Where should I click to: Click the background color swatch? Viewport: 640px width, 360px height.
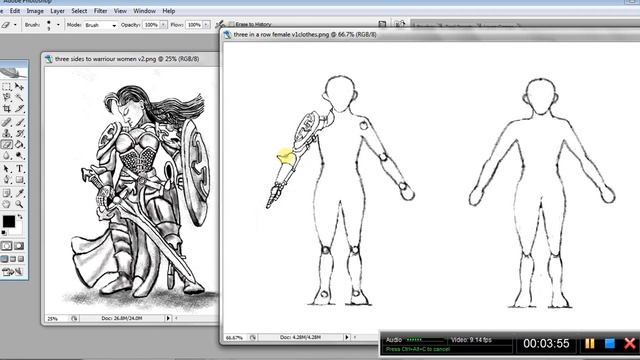pos(18,228)
